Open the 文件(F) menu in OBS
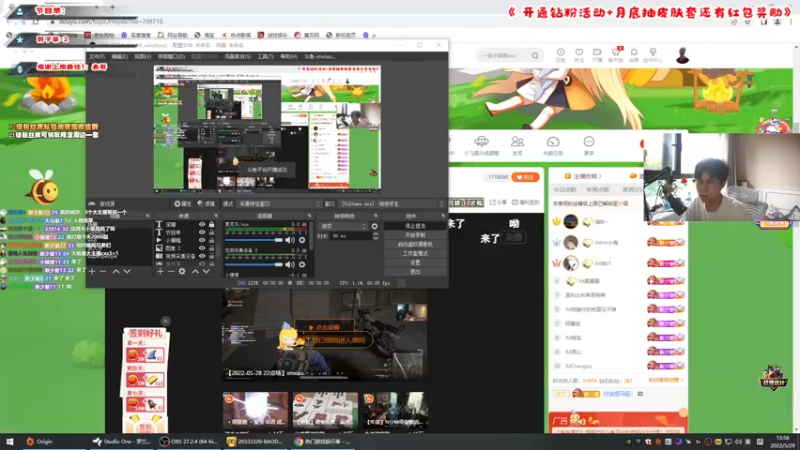 (96, 57)
